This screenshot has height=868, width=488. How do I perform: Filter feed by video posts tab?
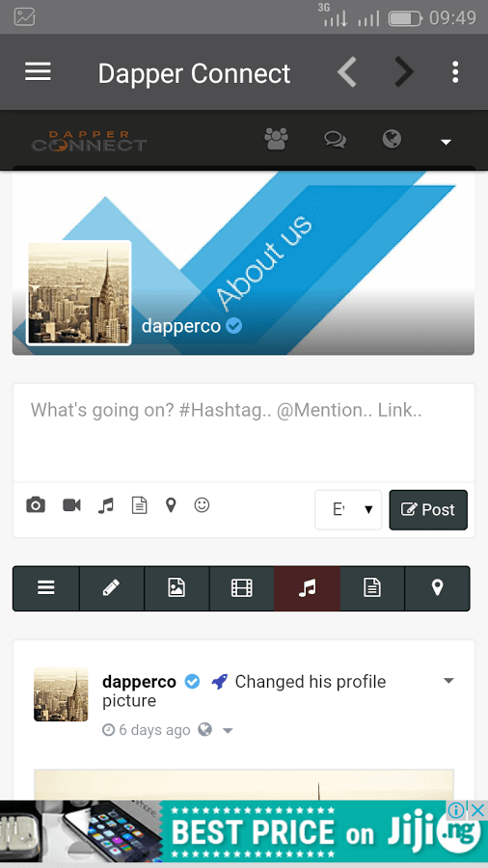(x=242, y=588)
